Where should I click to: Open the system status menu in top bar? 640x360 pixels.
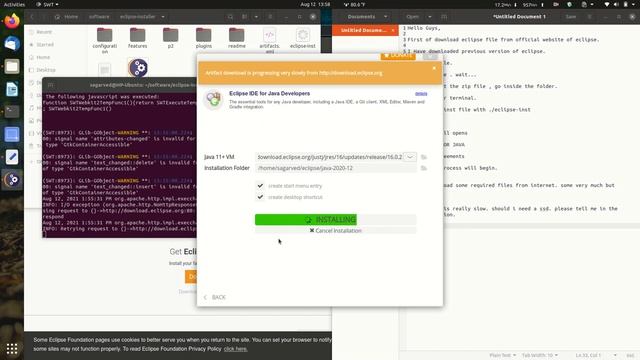[x=620, y=4]
